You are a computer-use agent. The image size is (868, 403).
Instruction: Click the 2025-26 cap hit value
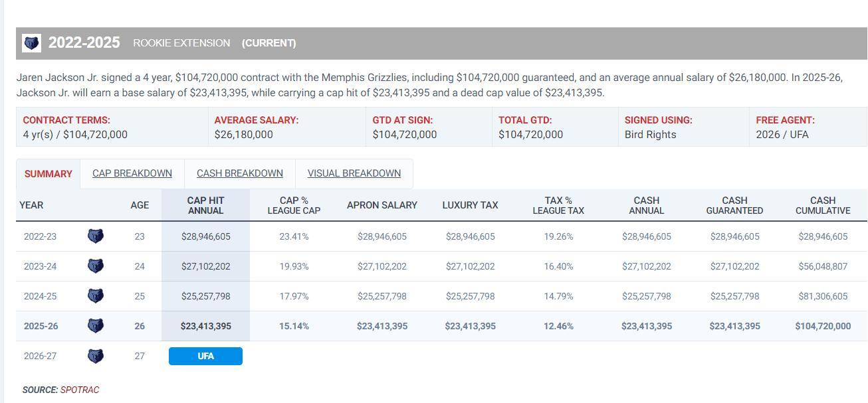tap(205, 326)
